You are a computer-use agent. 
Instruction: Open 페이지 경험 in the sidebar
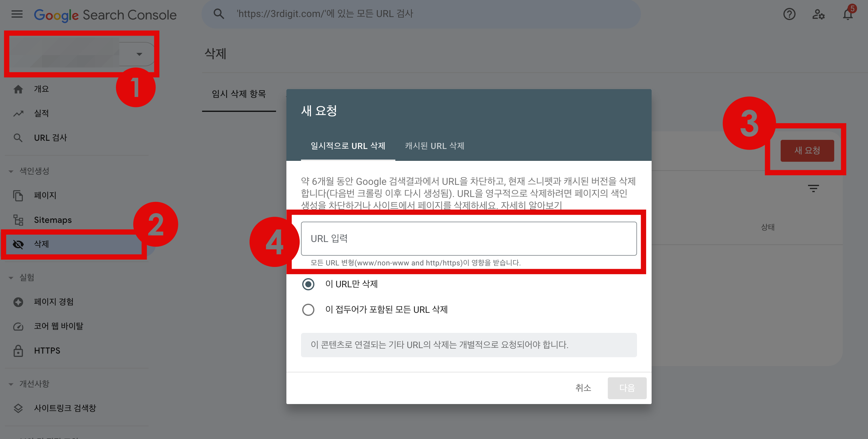(x=54, y=302)
